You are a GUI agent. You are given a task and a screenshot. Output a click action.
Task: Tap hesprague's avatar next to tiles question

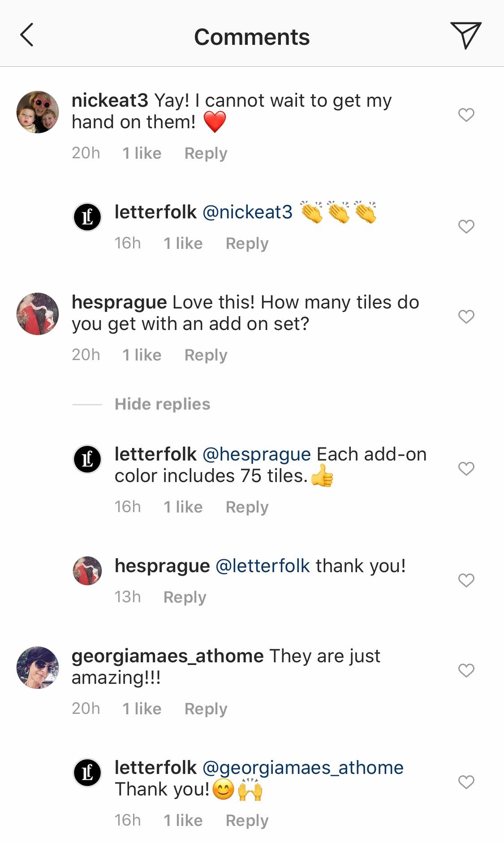click(x=38, y=314)
